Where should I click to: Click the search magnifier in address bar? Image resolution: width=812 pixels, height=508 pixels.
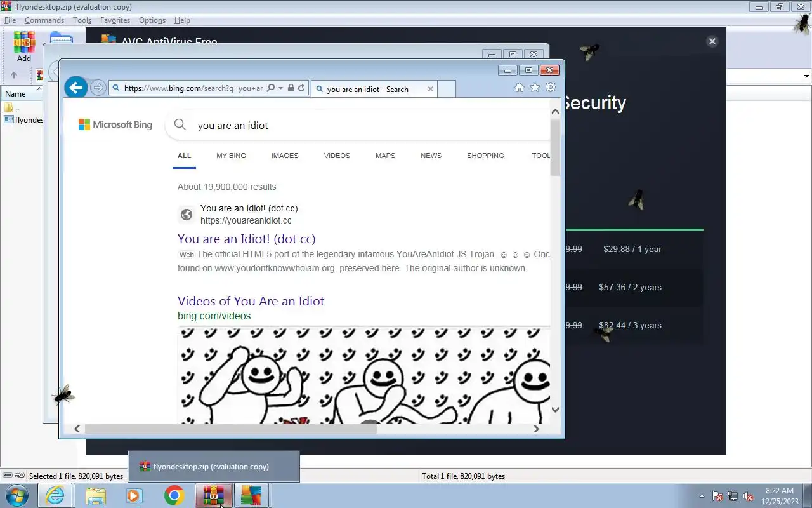point(271,88)
